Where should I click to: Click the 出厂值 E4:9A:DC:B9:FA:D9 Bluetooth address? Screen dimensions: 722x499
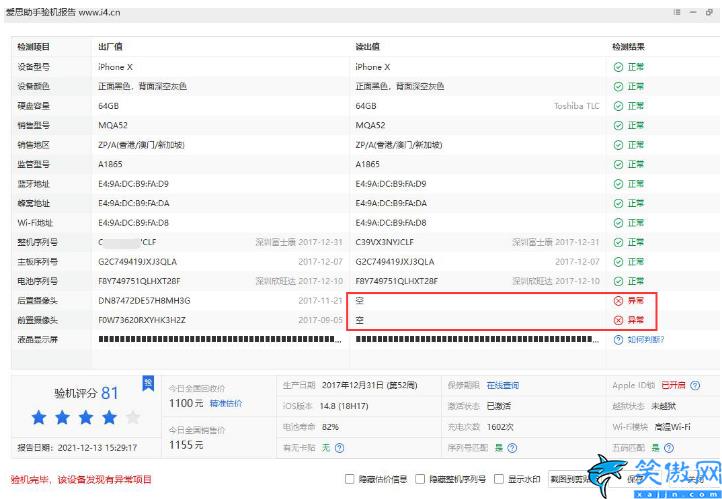[x=134, y=184]
